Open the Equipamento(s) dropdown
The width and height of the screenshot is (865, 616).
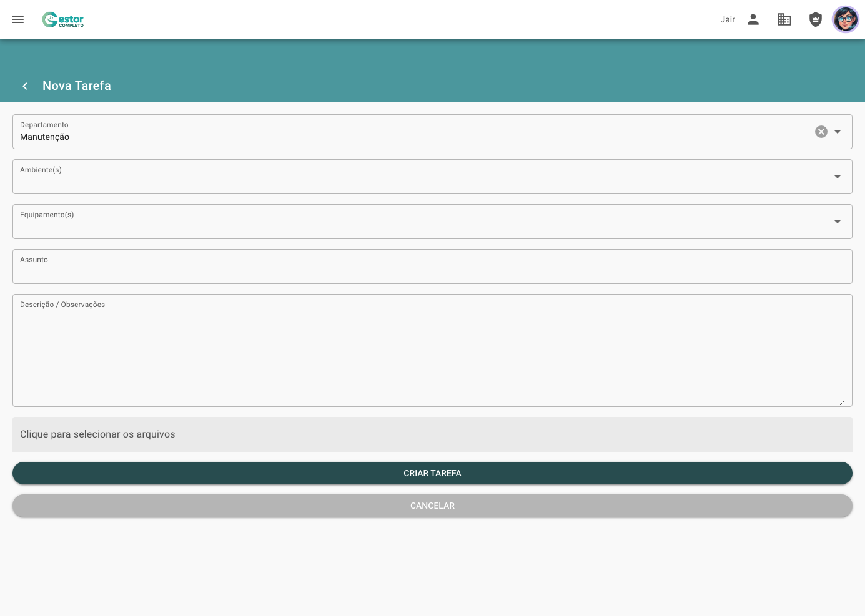point(837,222)
